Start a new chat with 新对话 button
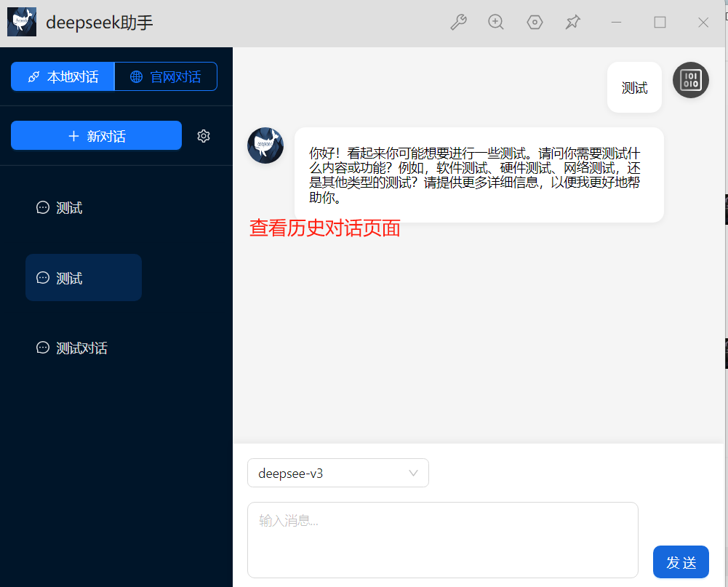This screenshot has width=728, height=587. tap(96, 135)
